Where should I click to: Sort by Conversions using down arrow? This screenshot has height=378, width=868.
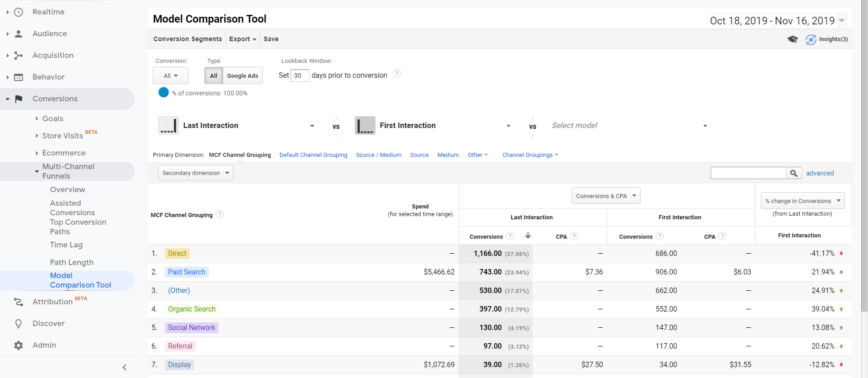click(528, 236)
